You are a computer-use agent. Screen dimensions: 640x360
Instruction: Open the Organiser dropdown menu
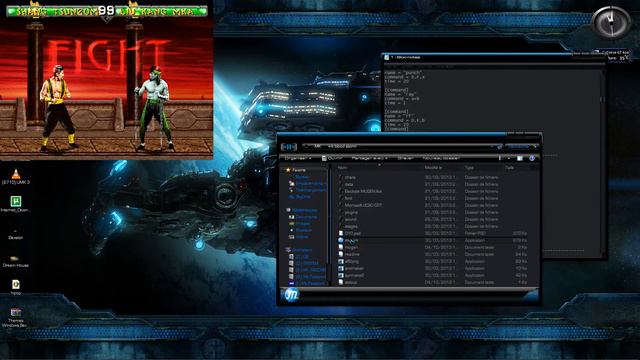click(298, 158)
